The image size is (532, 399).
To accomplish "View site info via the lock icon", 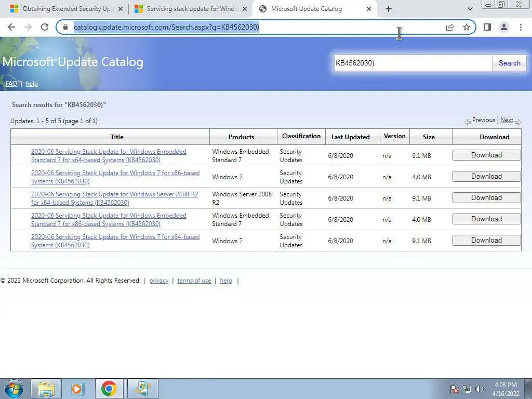I will coord(65,27).
